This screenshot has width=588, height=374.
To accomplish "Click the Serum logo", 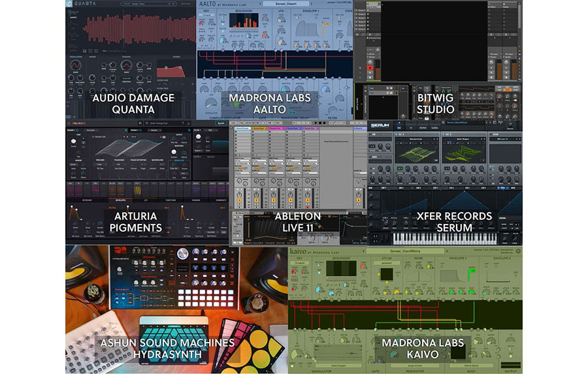I will pos(380,125).
